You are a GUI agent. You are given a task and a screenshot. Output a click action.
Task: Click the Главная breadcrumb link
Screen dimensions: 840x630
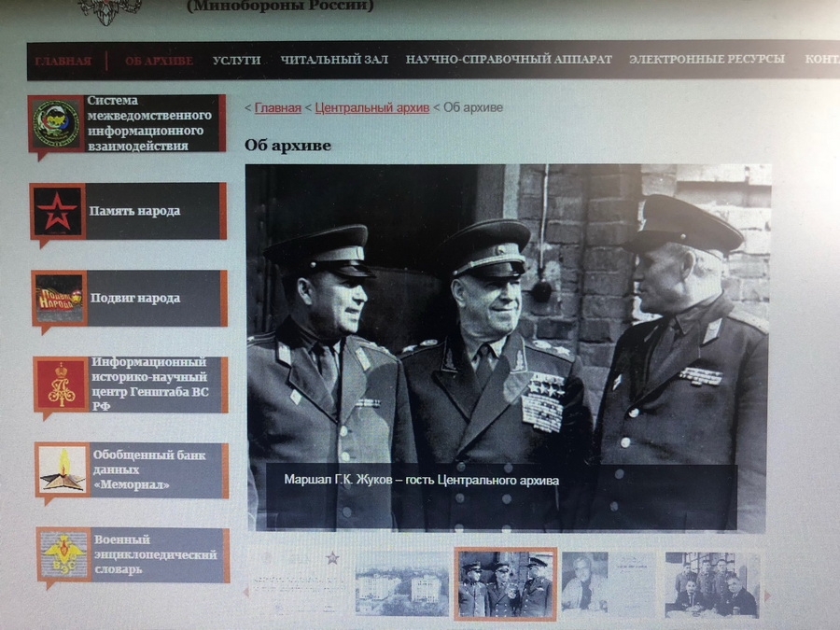click(277, 107)
